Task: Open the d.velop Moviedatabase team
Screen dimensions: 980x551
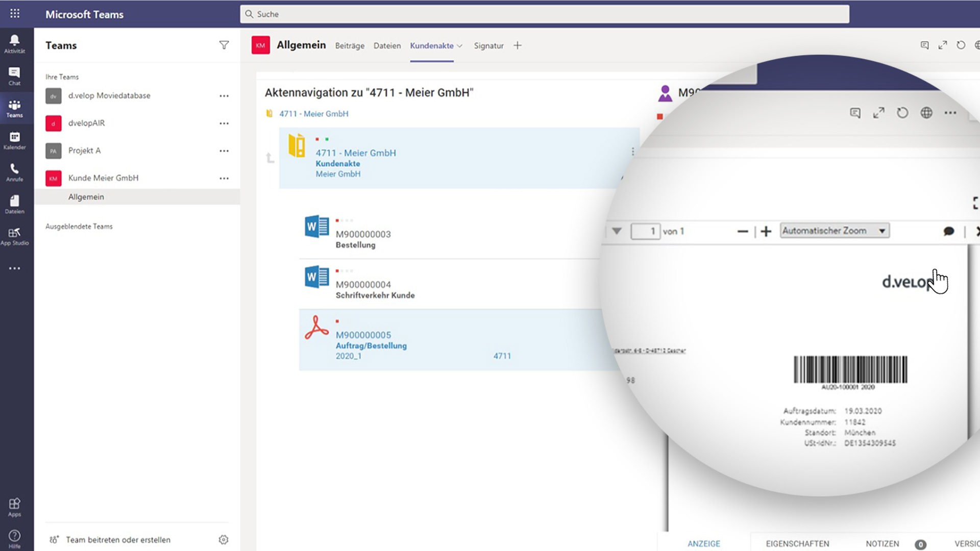Action: click(x=109, y=96)
